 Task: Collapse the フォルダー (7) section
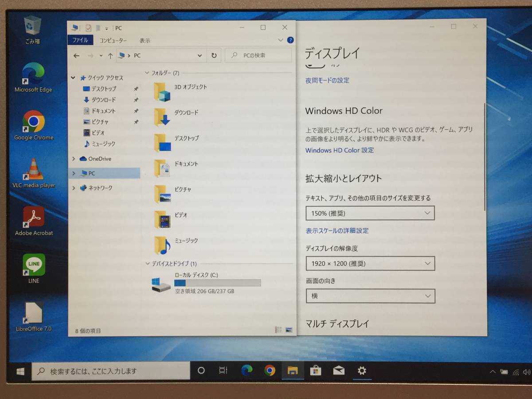click(147, 72)
